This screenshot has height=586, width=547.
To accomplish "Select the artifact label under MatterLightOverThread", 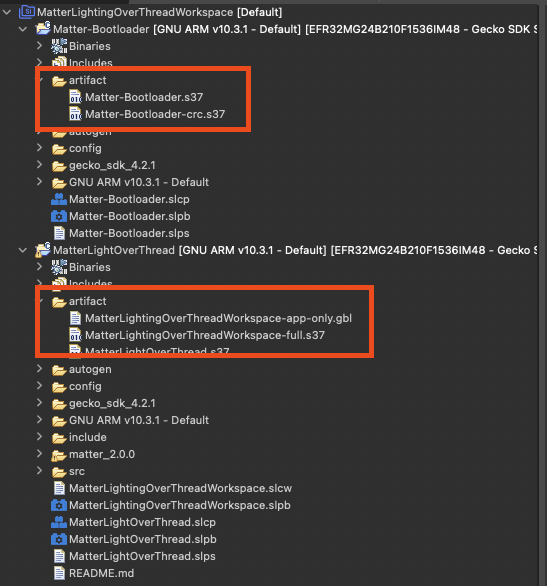I will [x=88, y=301].
